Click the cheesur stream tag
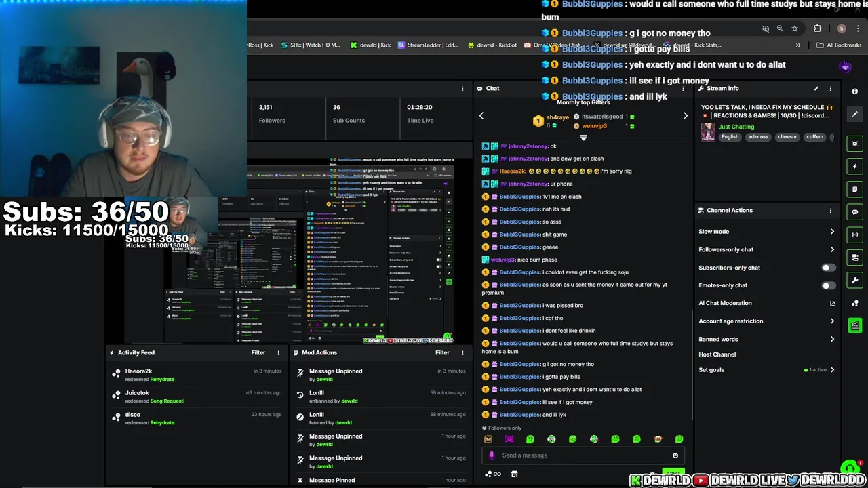The width and height of the screenshot is (868, 488). [787, 137]
